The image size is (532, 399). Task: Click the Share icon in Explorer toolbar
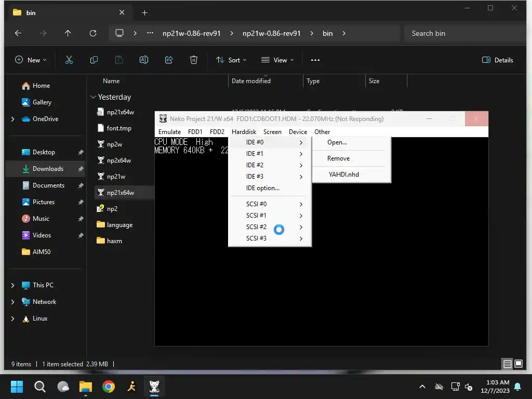coord(169,60)
